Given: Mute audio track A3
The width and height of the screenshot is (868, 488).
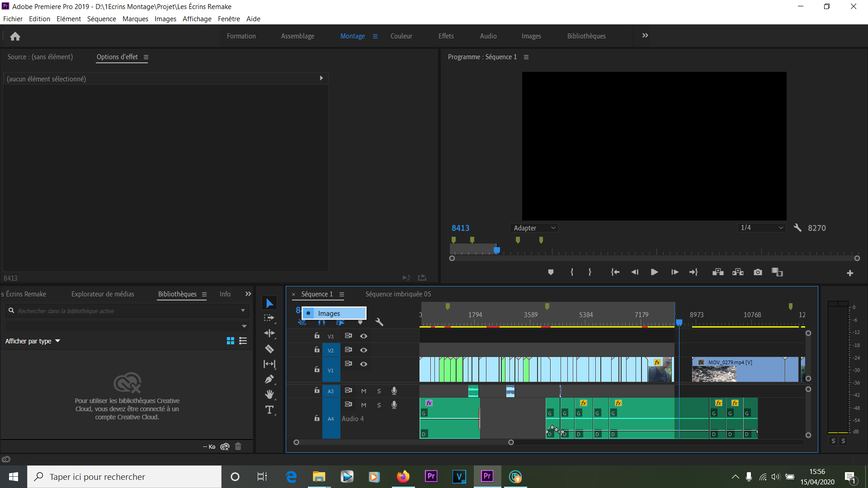Looking at the screenshot, I should (363, 391).
